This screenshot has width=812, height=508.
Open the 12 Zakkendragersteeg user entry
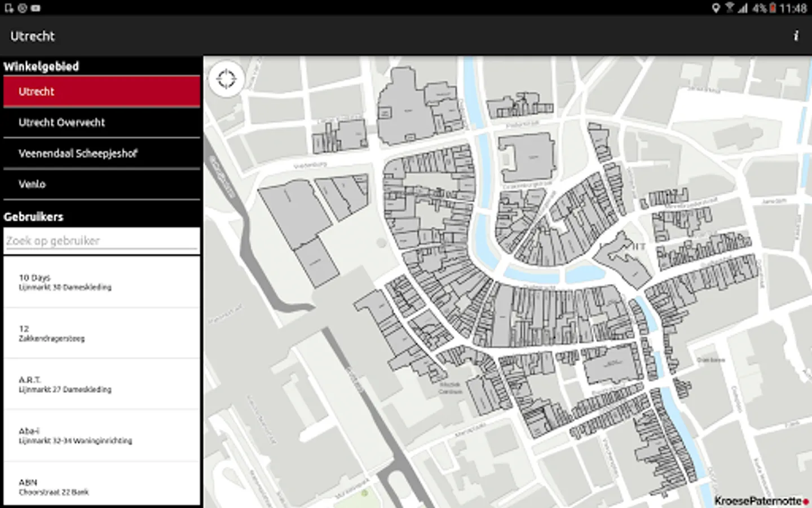coord(101,333)
